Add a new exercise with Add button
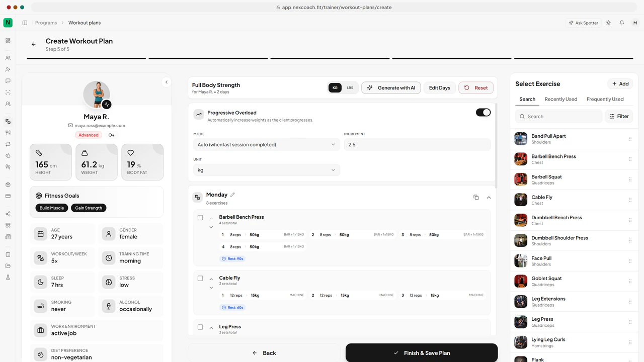644x362 pixels. click(620, 84)
